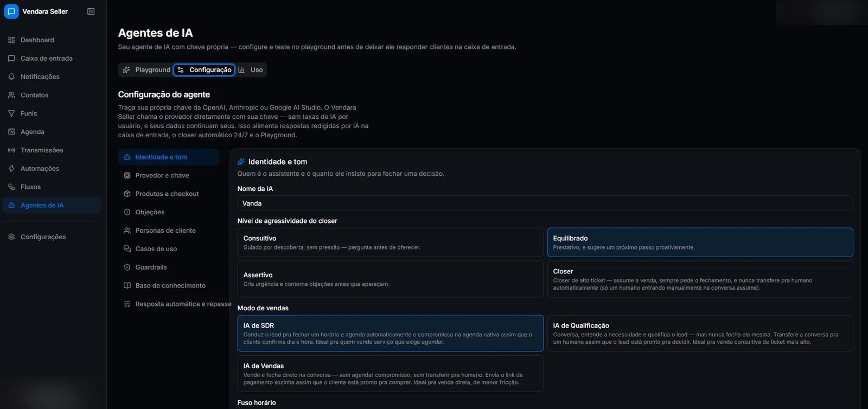The height and width of the screenshot is (409, 868).
Task: Choose IA de Qualificação sales mode
Action: click(700, 333)
